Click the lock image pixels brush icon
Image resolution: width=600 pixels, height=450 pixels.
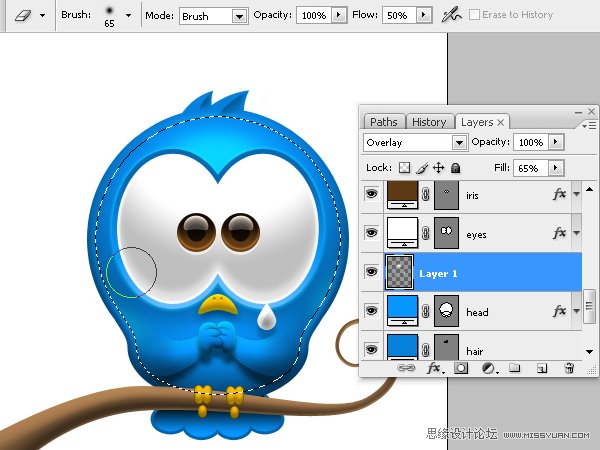pos(422,168)
